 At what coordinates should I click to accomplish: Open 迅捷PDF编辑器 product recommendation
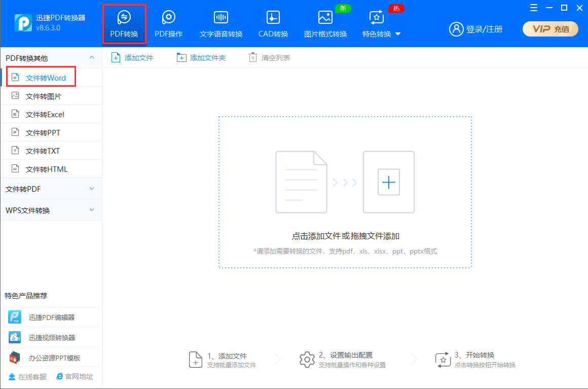51,317
